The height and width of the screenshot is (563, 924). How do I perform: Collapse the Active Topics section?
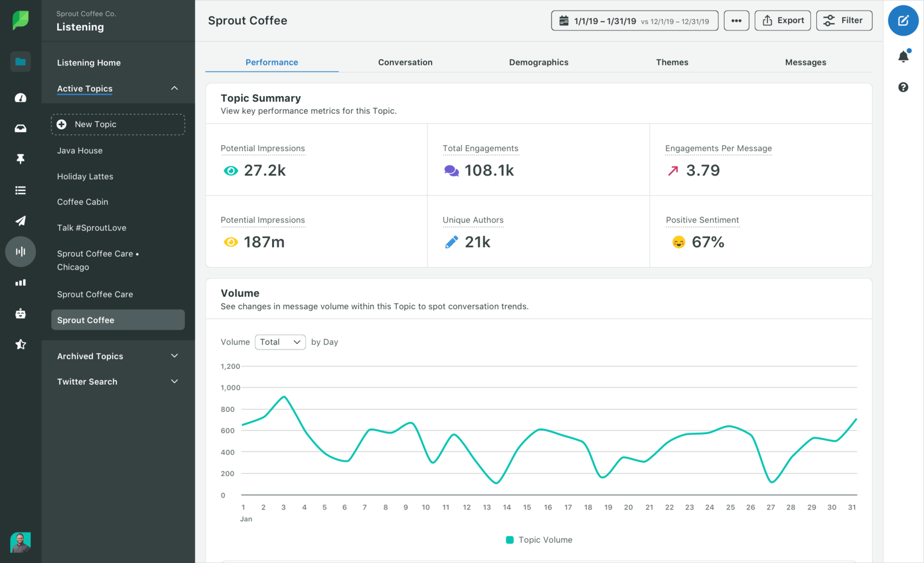tap(174, 88)
